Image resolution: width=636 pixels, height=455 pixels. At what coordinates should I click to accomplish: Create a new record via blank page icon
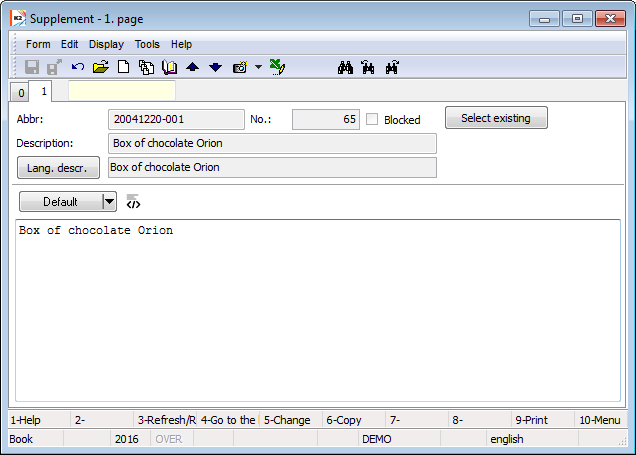[123, 67]
